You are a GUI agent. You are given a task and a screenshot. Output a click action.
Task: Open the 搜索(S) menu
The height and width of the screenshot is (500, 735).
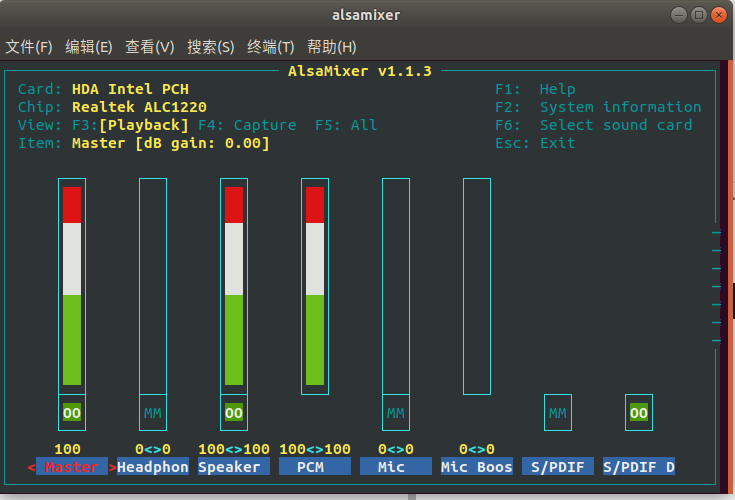[210, 47]
